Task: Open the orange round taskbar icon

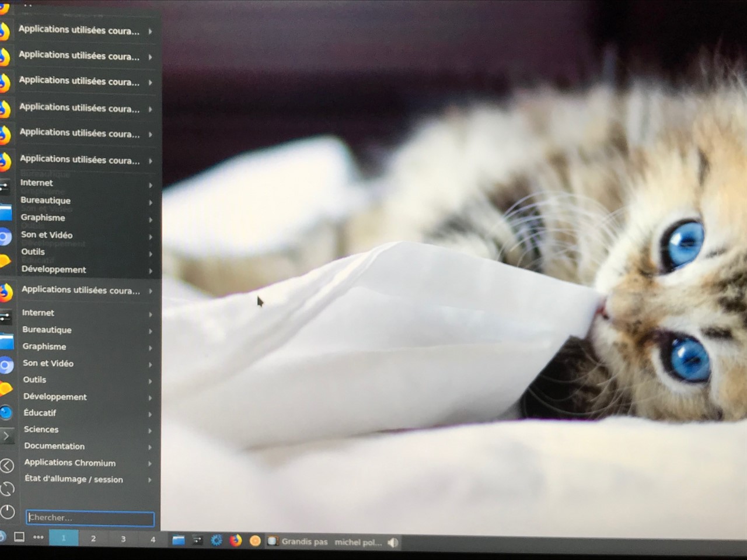Action: pyautogui.click(x=255, y=541)
